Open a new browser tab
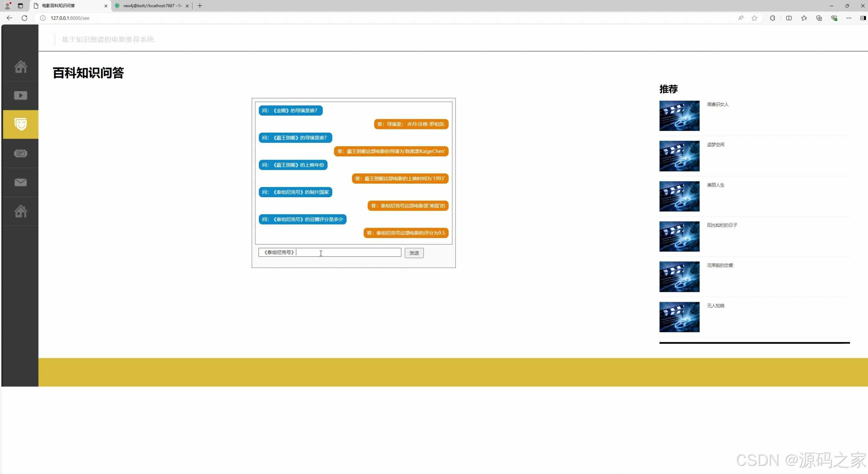 pyautogui.click(x=200, y=6)
